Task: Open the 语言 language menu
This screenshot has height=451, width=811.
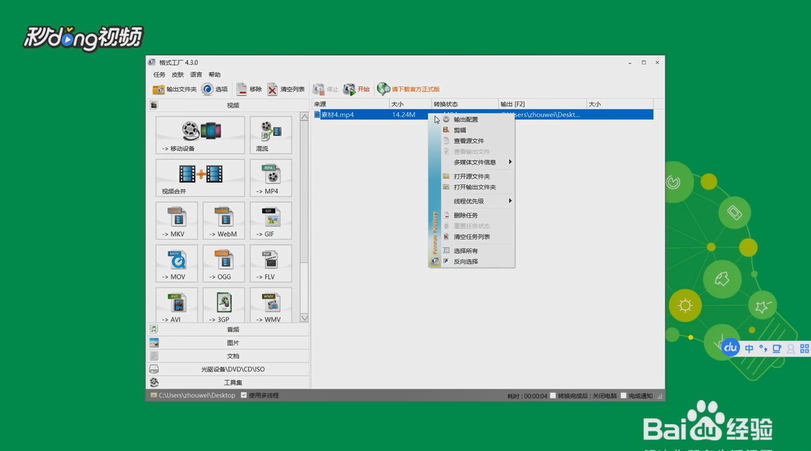Action: click(196, 74)
